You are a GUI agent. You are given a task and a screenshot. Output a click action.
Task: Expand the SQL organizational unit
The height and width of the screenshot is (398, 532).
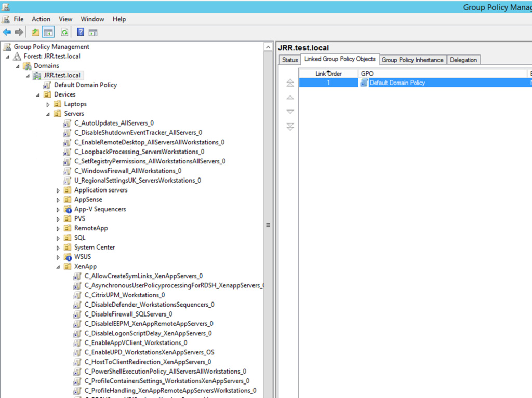tap(58, 238)
